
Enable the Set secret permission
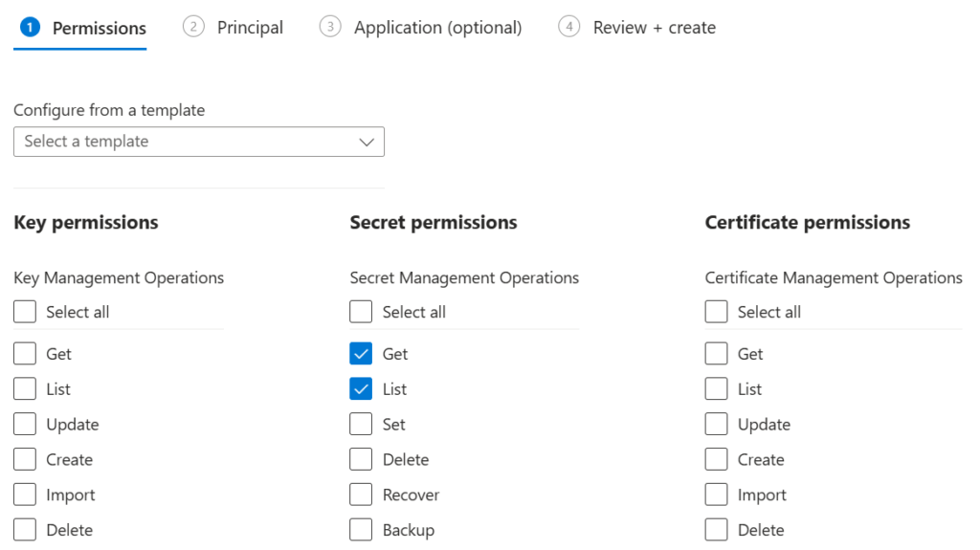tap(361, 425)
